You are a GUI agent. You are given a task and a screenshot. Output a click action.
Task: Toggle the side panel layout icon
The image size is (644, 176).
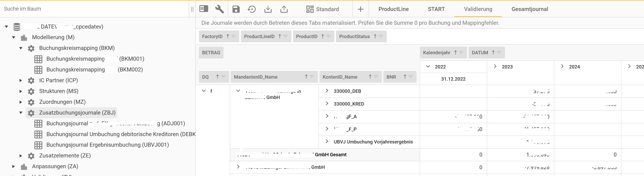click(204, 9)
